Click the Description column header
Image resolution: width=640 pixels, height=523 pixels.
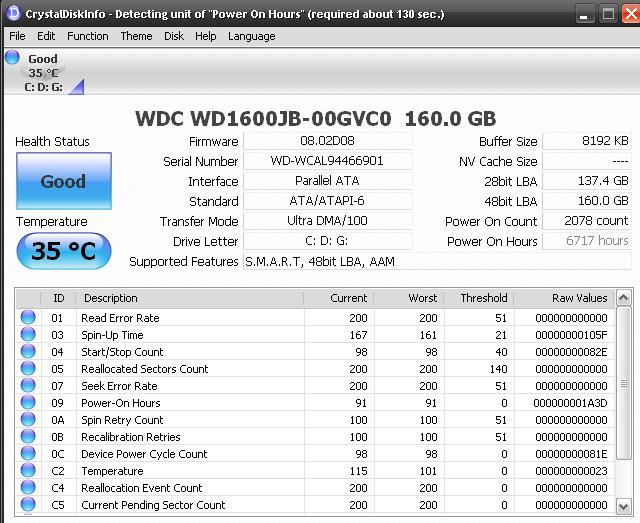click(190, 298)
